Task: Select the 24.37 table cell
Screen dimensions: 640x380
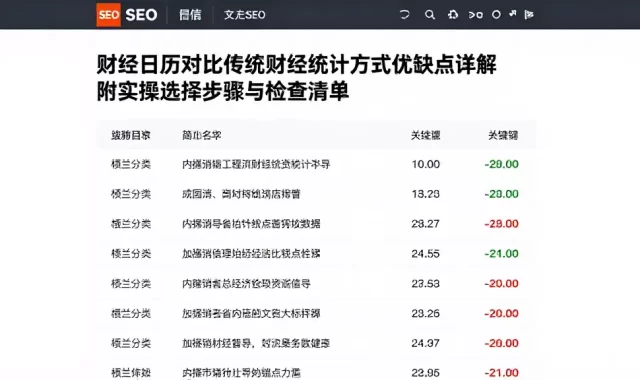Action: point(426,343)
